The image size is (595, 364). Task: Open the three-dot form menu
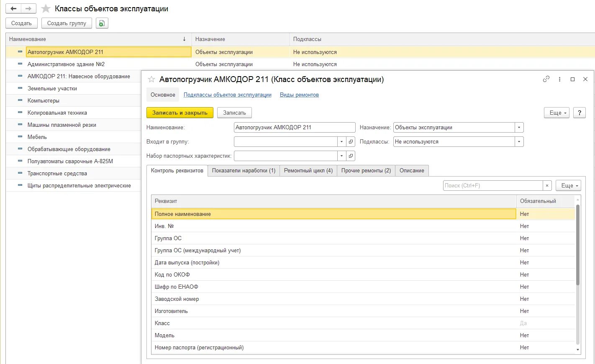(x=559, y=79)
